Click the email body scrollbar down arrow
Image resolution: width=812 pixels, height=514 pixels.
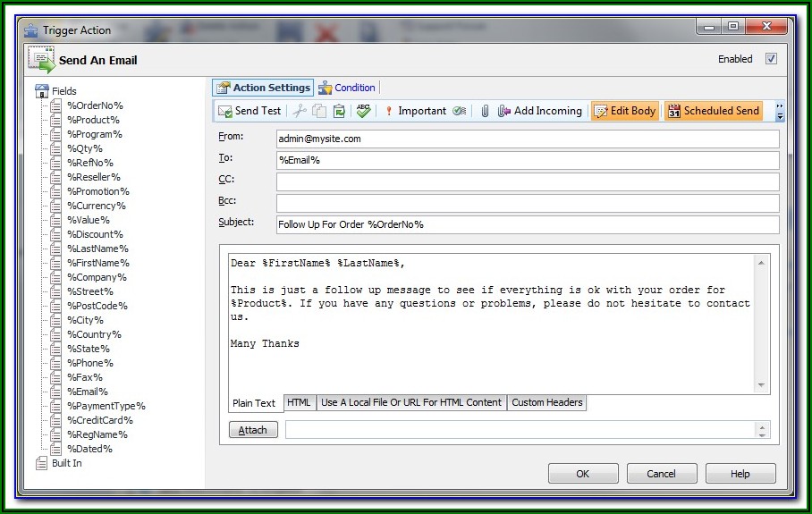[762, 385]
